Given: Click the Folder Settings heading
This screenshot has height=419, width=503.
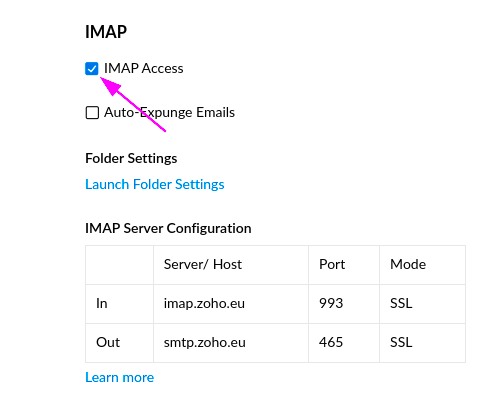Looking at the screenshot, I should (131, 158).
